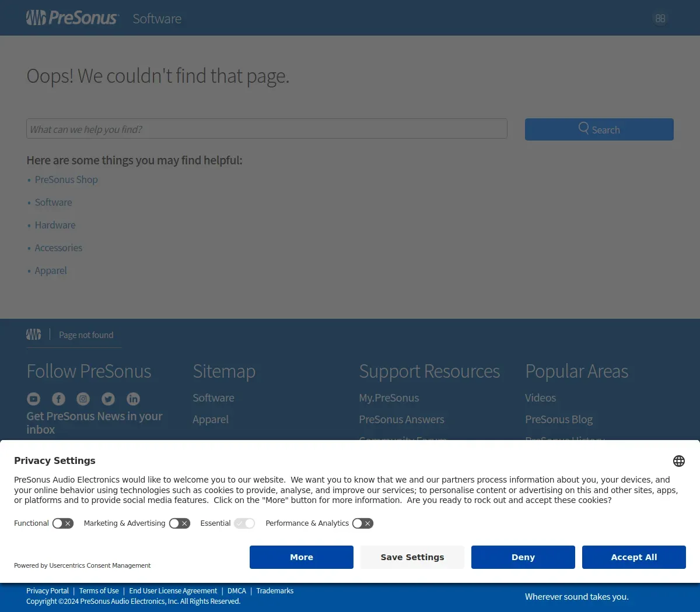
Task: Open the Hardware link
Action: tap(55, 225)
